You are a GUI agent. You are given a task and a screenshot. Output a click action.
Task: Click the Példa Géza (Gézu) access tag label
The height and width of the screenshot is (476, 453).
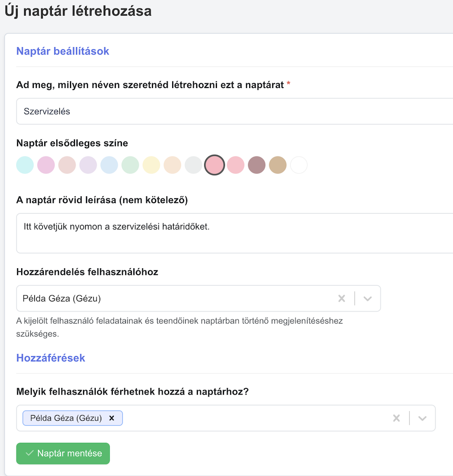[66, 418]
